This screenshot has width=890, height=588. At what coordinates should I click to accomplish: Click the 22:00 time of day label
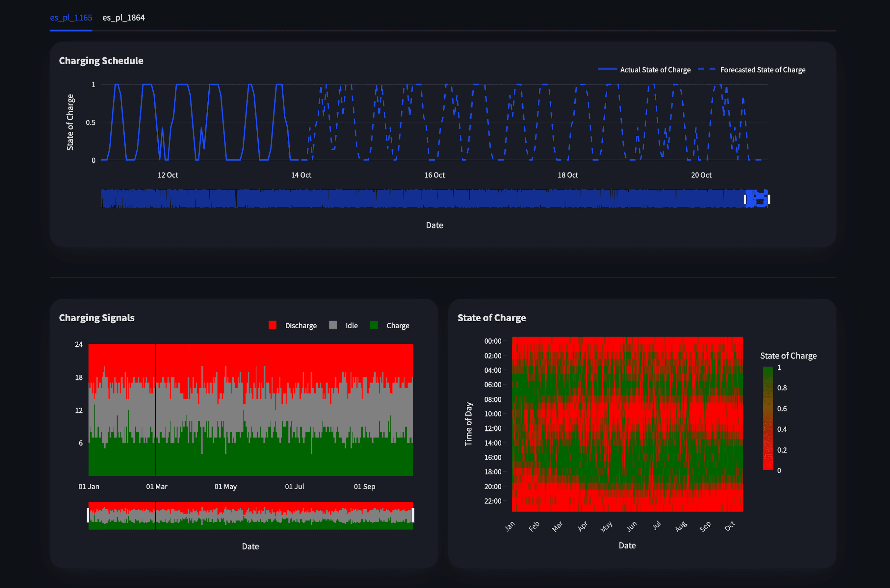(x=493, y=501)
